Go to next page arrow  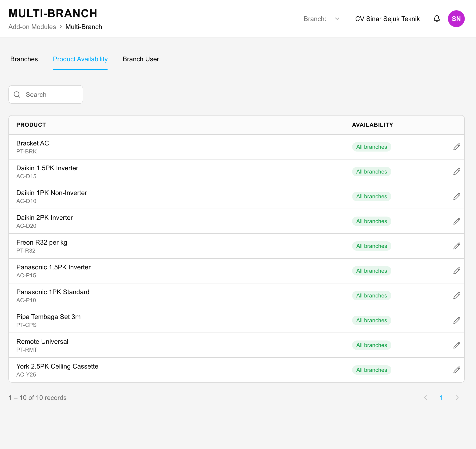(x=457, y=398)
